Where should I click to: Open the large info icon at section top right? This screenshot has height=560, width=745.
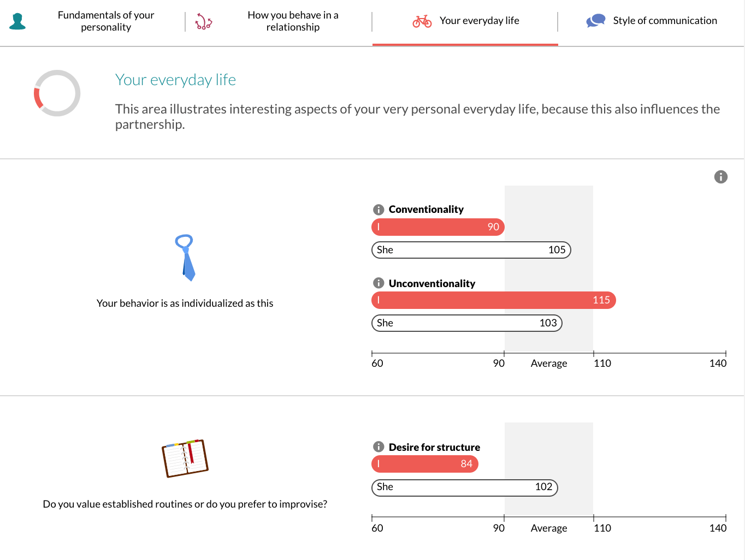[x=720, y=177]
